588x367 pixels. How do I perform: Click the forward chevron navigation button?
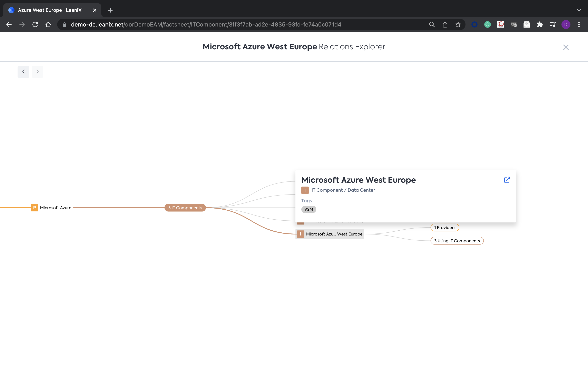(37, 72)
